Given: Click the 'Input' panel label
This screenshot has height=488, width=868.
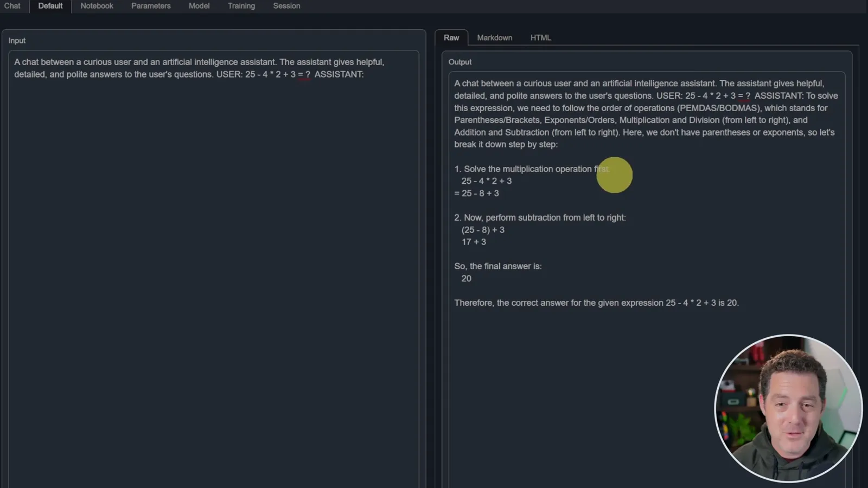Looking at the screenshot, I should coord(17,41).
